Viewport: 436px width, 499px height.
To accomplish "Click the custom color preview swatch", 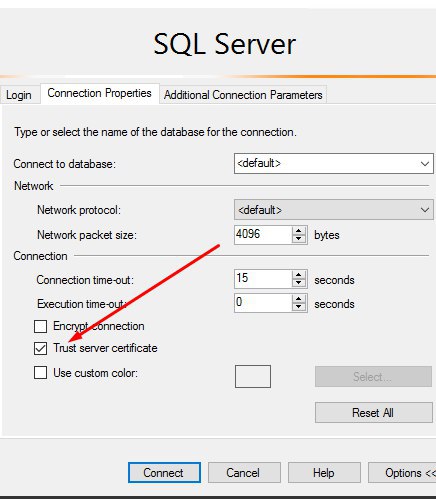I will pos(253,376).
